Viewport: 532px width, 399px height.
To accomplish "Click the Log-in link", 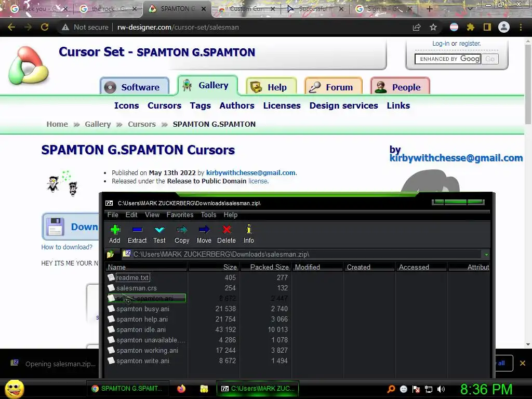I will coord(441,44).
